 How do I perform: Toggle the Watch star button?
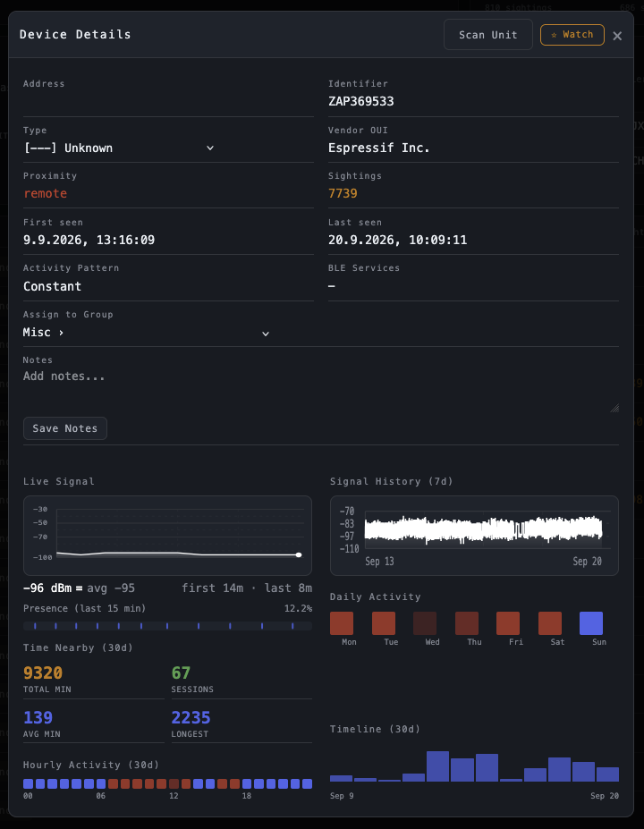(572, 35)
